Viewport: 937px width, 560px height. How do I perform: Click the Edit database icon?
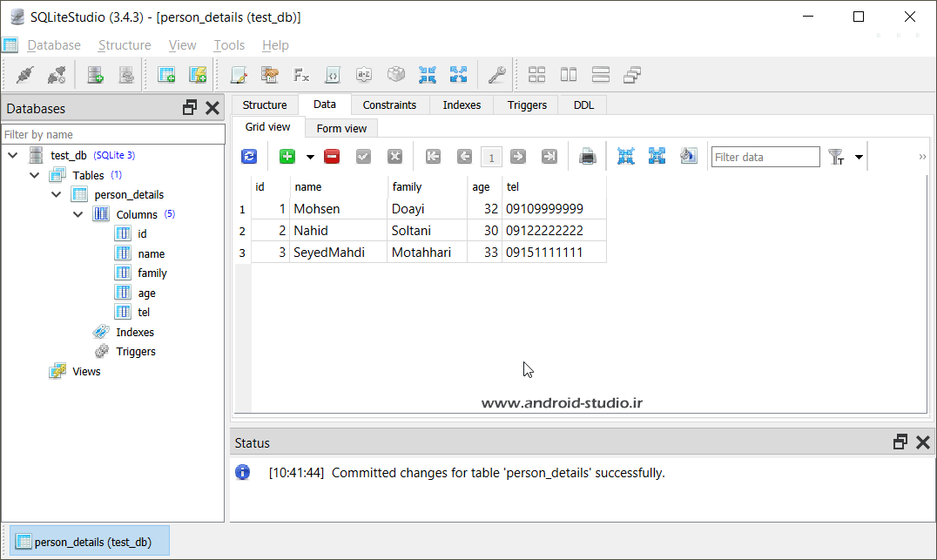tap(126, 75)
